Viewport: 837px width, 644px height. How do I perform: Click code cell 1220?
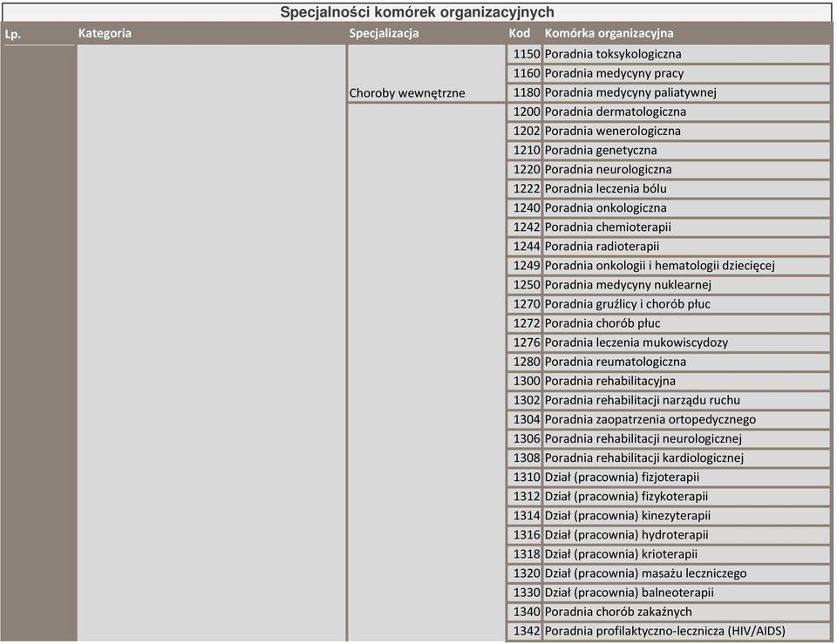(x=524, y=169)
